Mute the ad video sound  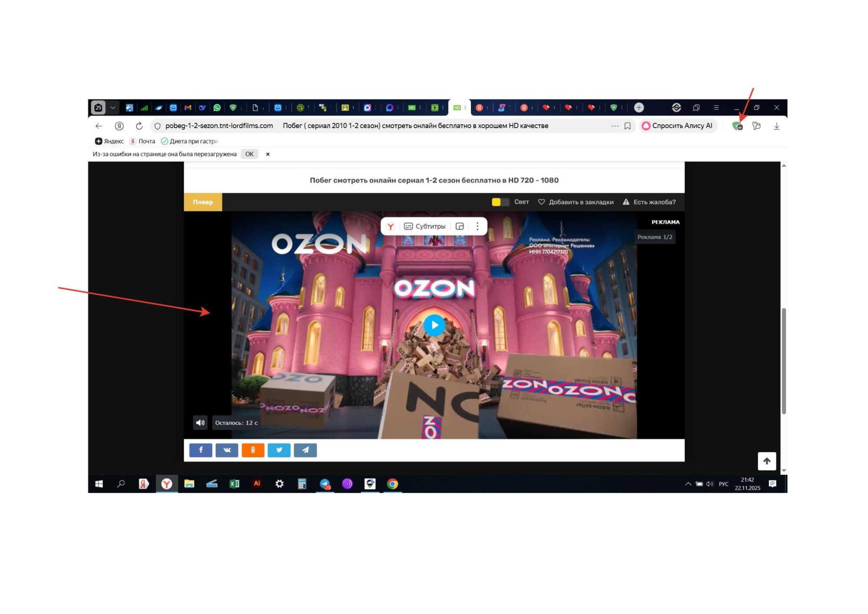click(200, 423)
